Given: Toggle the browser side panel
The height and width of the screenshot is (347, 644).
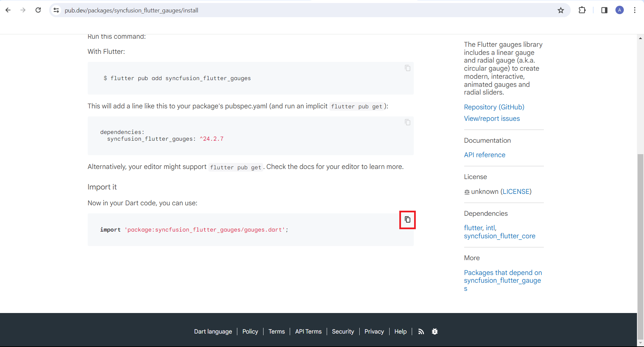Looking at the screenshot, I should click(x=604, y=10).
